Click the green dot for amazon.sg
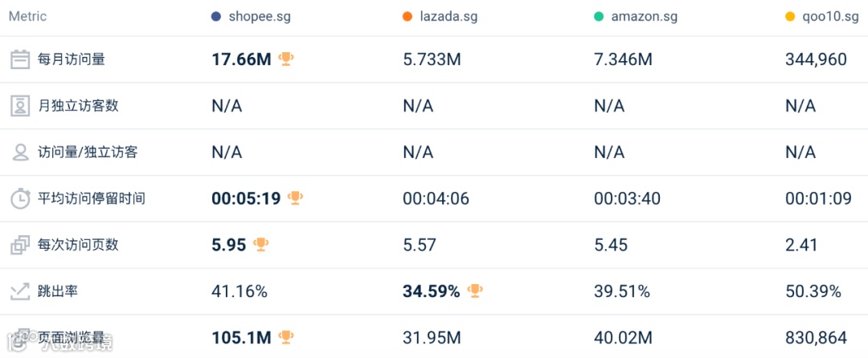 click(598, 17)
